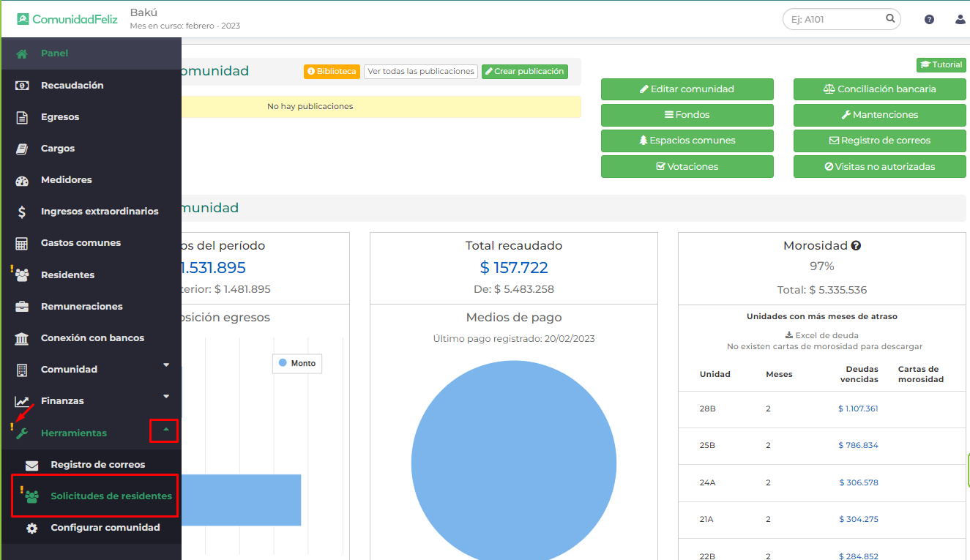Expand the Comunidad sidebar submenu
Viewport: 970px width, 560px height.
click(166, 365)
